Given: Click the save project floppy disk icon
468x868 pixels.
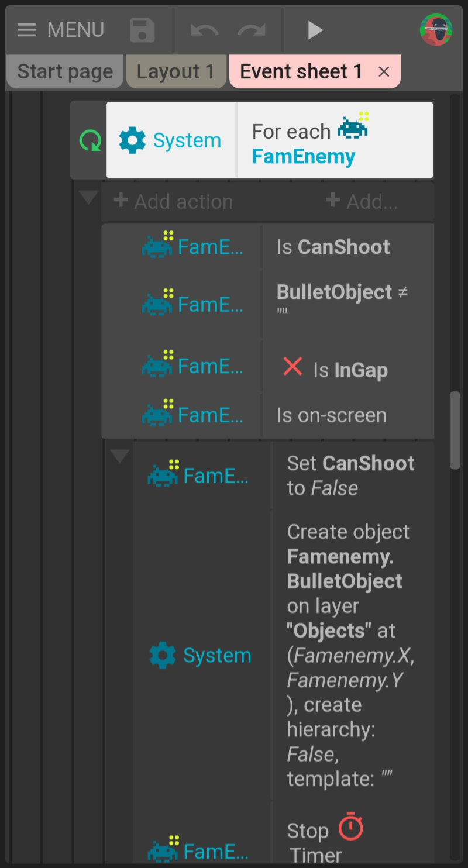Looking at the screenshot, I should (142, 30).
